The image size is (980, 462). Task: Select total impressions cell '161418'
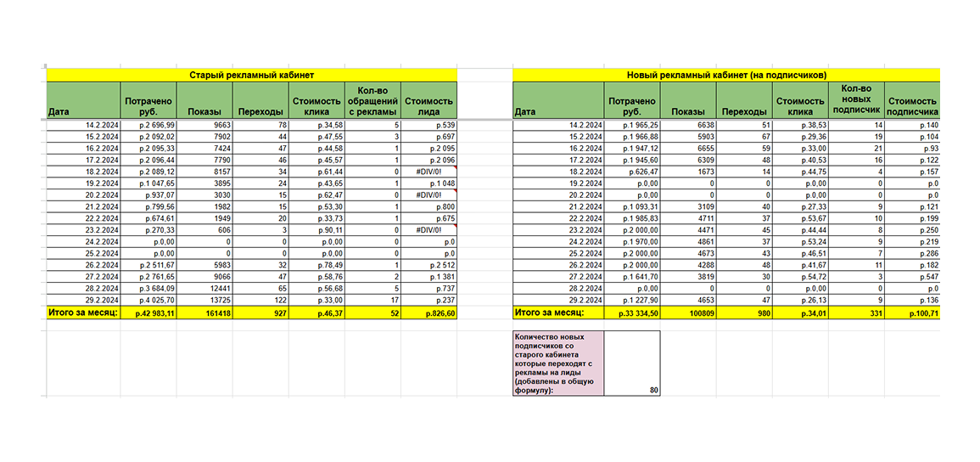tap(204, 312)
